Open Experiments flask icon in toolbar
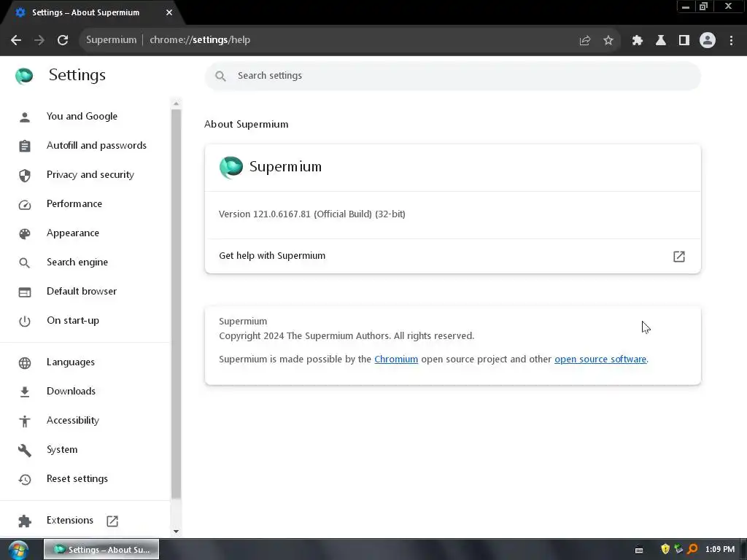747x560 pixels. pyautogui.click(x=661, y=41)
